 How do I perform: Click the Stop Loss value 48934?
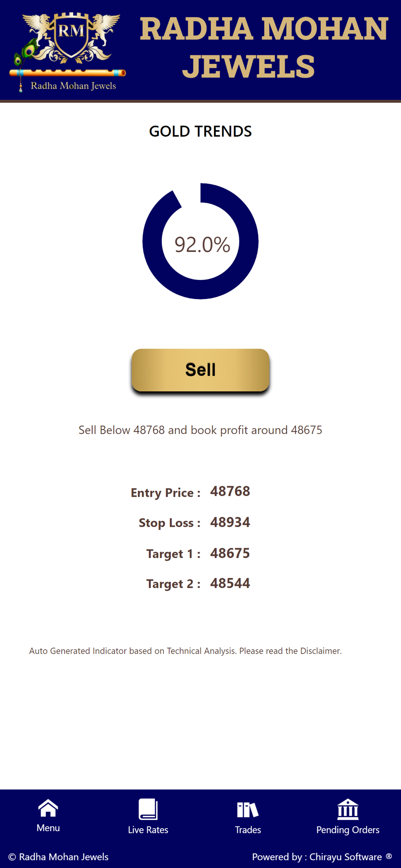pos(230,522)
